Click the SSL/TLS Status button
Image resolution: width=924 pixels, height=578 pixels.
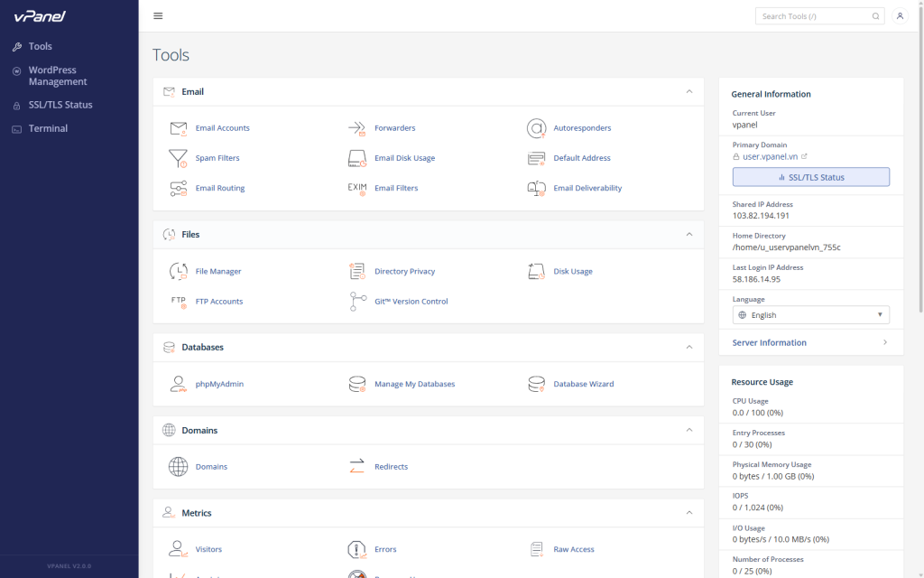point(811,177)
